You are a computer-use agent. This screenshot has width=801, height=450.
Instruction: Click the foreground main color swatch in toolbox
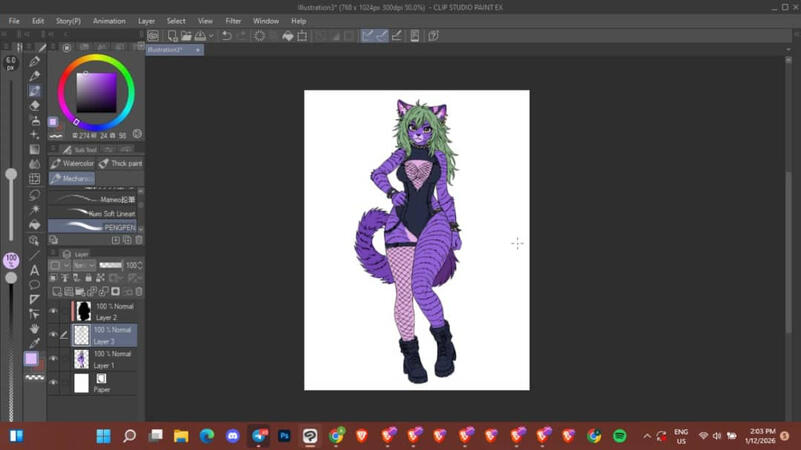(31, 359)
